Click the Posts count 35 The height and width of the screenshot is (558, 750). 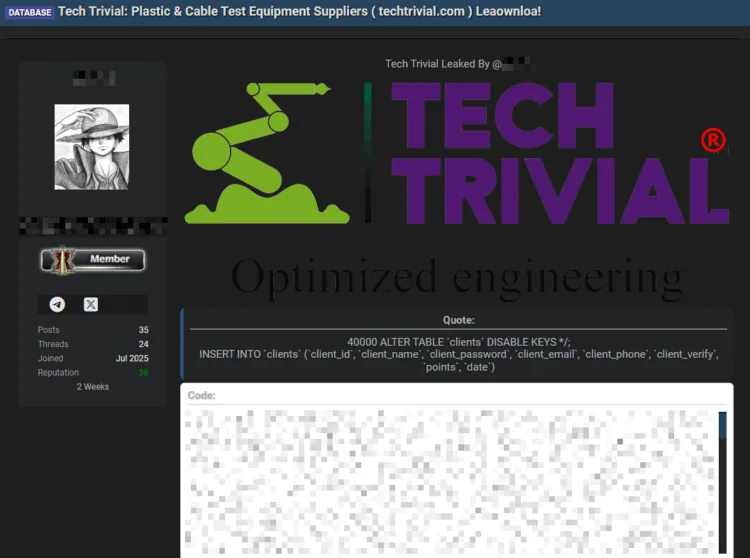pos(143,330)
